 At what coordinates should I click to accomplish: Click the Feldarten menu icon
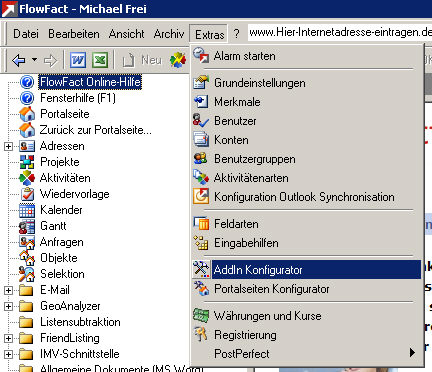(201, 223)
